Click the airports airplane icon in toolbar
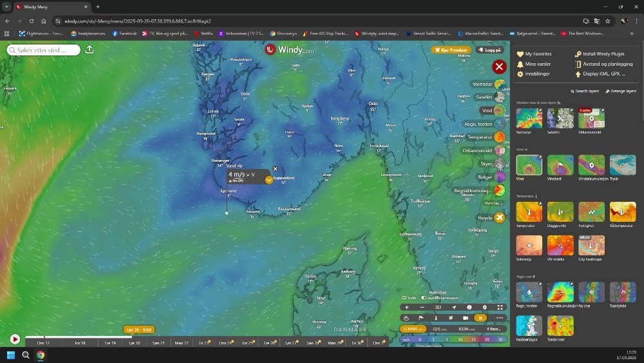The width and height of the screenshot is (644, 363). [451, 318]
